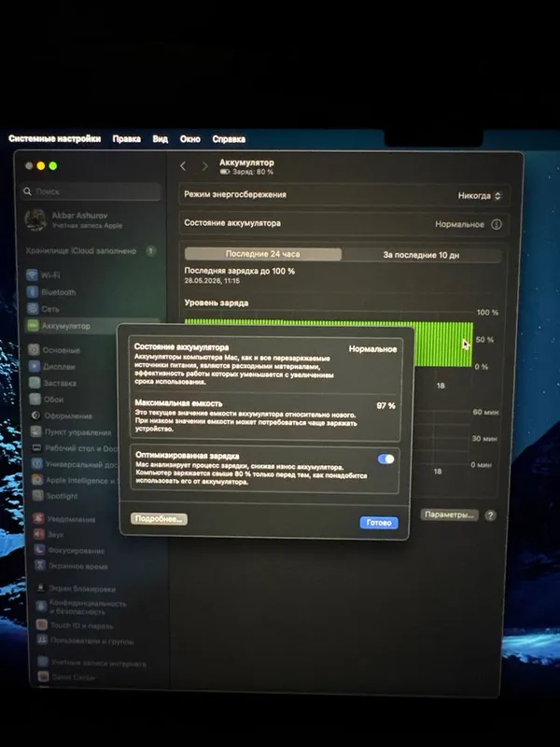Select the green Аккумулятор battery icon
This screenshot has height=747, width=560.
pos(33,326)
